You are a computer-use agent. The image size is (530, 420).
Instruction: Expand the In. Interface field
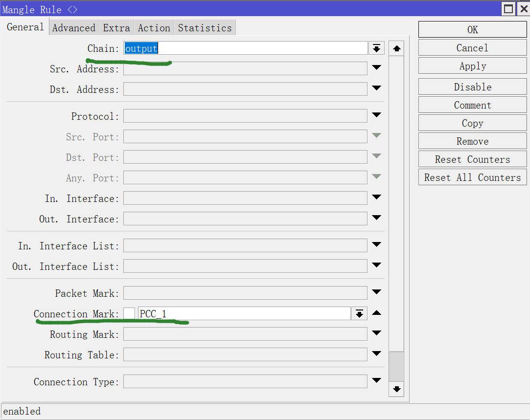click(x=376, y=198)
